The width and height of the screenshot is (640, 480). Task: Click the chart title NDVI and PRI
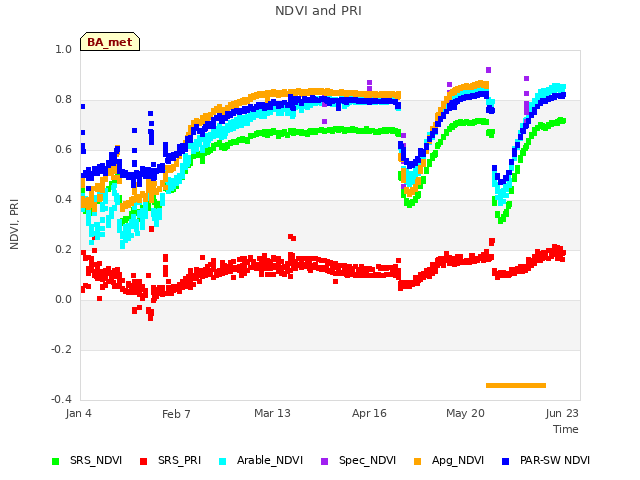point(318,11)
